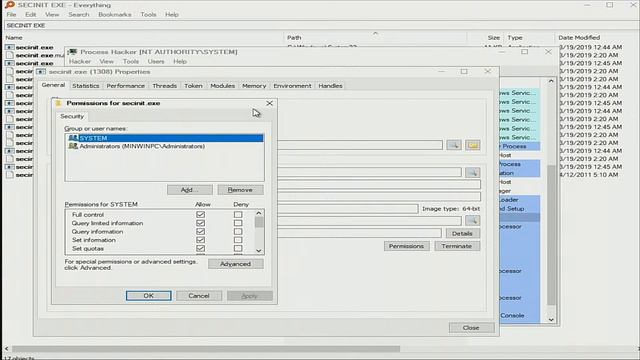The image size is (640, 360).
Task: Close the Properties window with Close button
Action: (471, 328)
